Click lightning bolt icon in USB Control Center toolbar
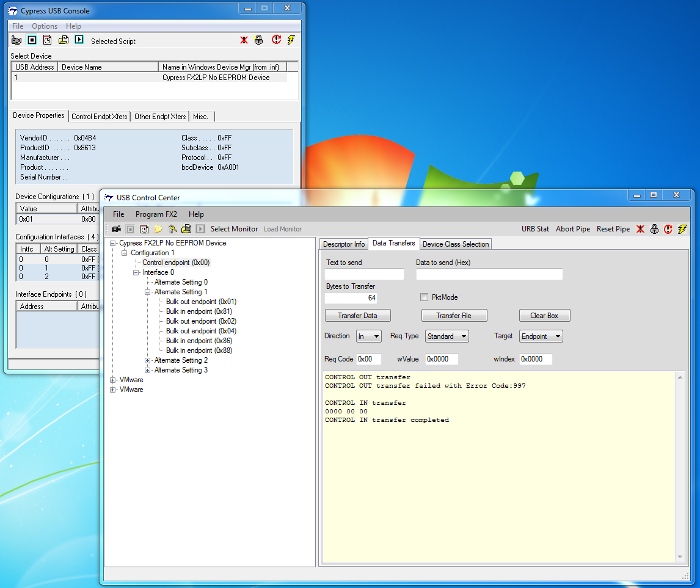This screenshot has height=588, width=700. [x=682, y=229]
